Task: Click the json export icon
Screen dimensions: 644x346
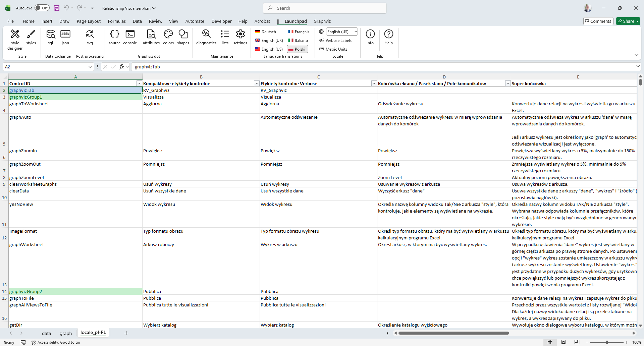Action: 65,37
